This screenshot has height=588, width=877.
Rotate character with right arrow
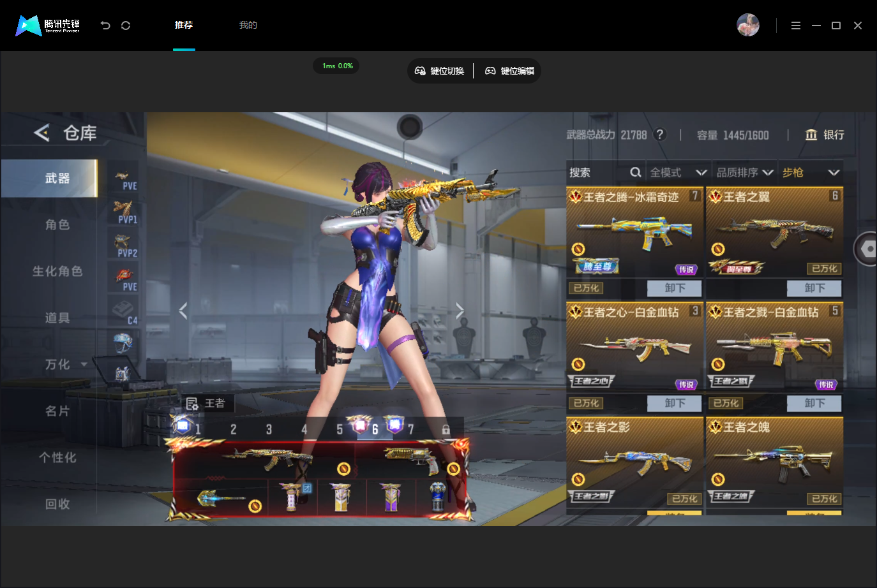460,311
